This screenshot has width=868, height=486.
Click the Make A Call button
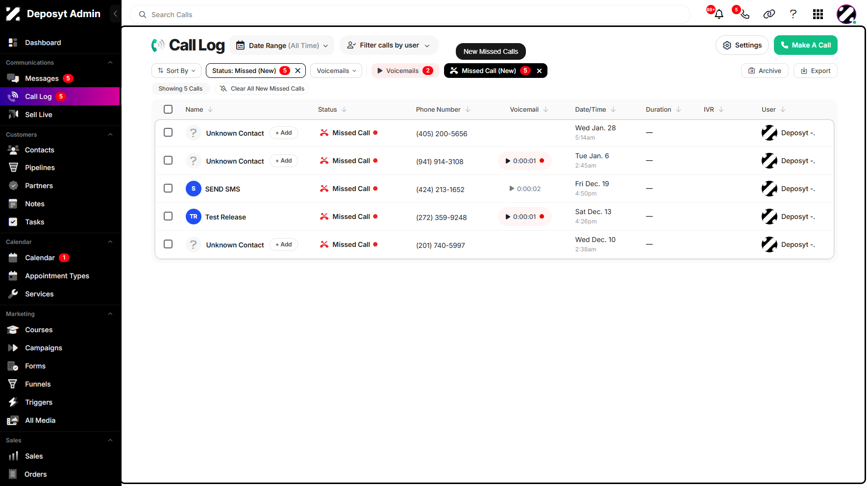click(805, 45)
